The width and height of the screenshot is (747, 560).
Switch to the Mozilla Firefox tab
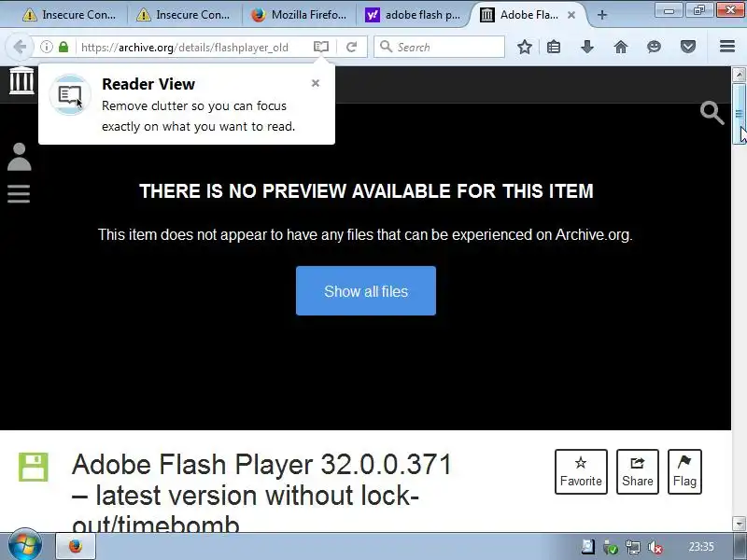299,15
